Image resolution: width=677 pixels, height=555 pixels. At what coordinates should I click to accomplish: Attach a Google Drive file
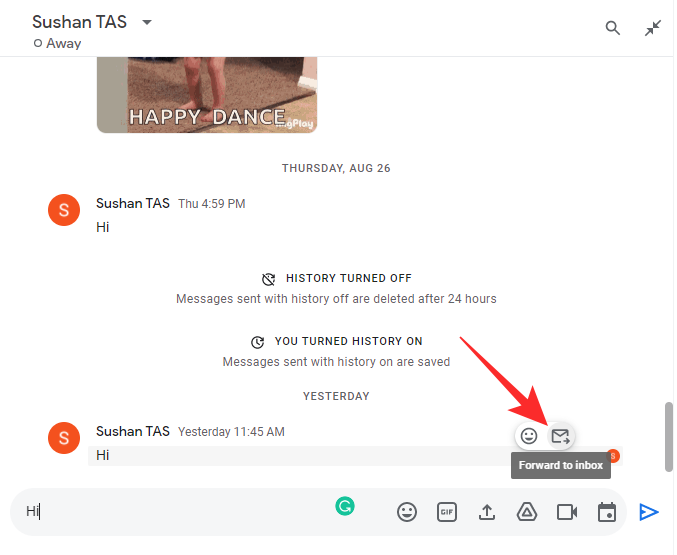tap(527, 512)
